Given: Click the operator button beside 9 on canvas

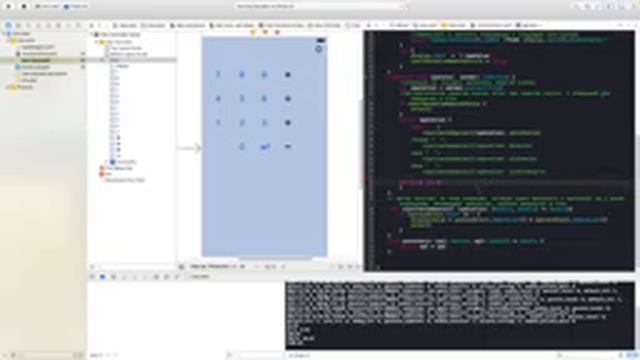Looking at the screenshot, I should point(288,75).
